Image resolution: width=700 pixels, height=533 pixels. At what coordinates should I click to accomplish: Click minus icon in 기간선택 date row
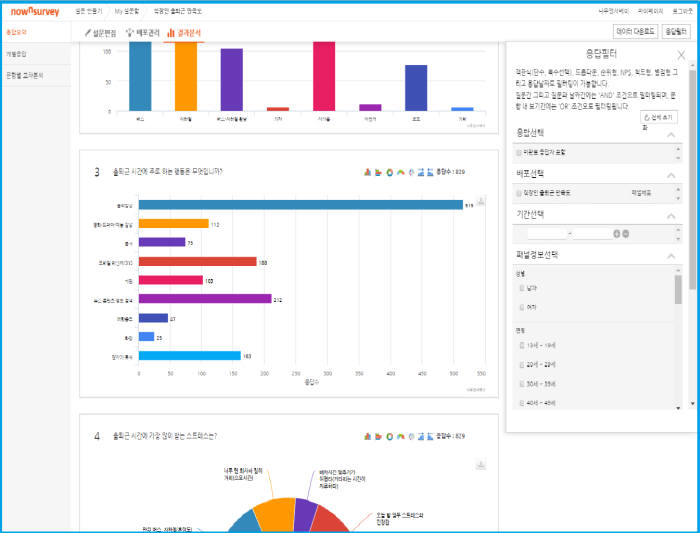625,233
